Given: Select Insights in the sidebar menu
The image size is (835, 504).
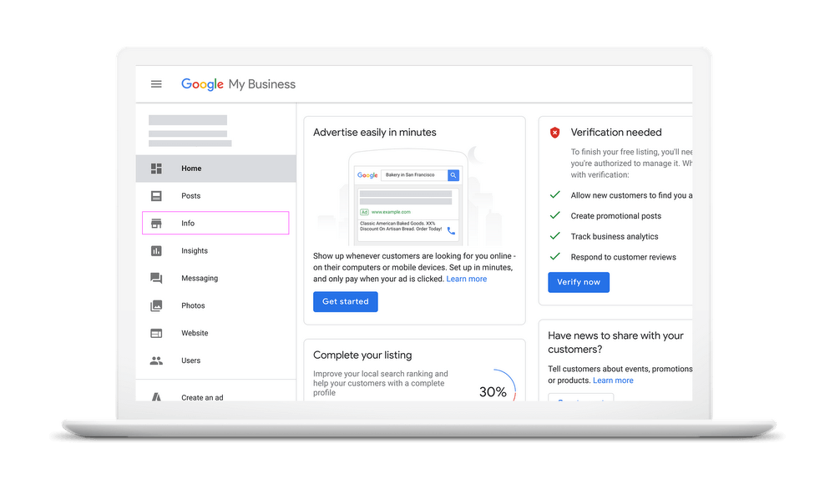Looking at the screenshot, I should point(215,250).
